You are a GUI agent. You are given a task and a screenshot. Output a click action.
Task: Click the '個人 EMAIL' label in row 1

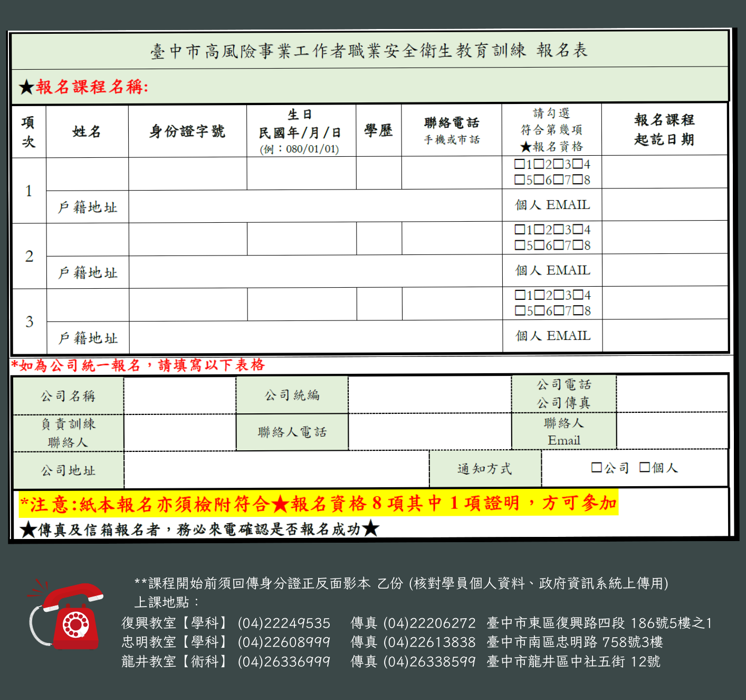[x=552, y=205]
